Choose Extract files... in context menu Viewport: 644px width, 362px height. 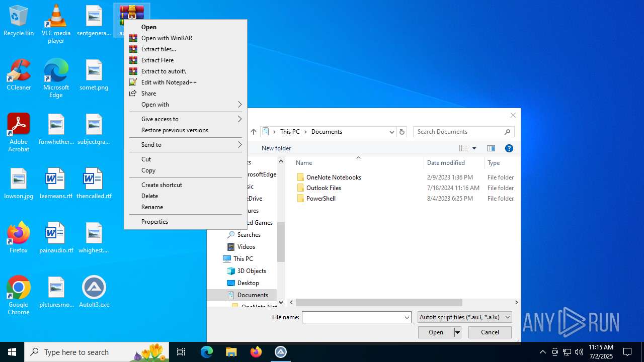186,49
